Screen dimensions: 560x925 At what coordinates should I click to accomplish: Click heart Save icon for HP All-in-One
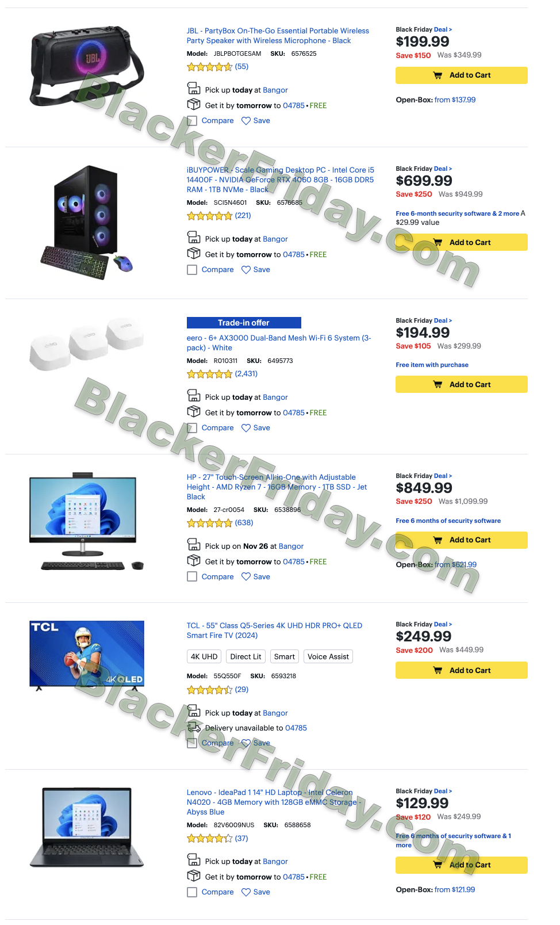click(246, 577)
